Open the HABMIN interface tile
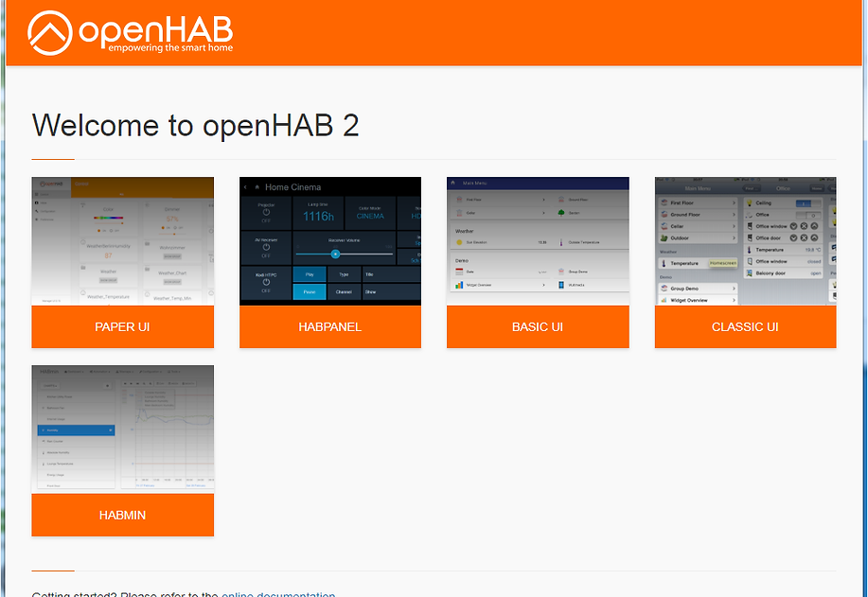The image size is (868, 597). pos(122,450)
